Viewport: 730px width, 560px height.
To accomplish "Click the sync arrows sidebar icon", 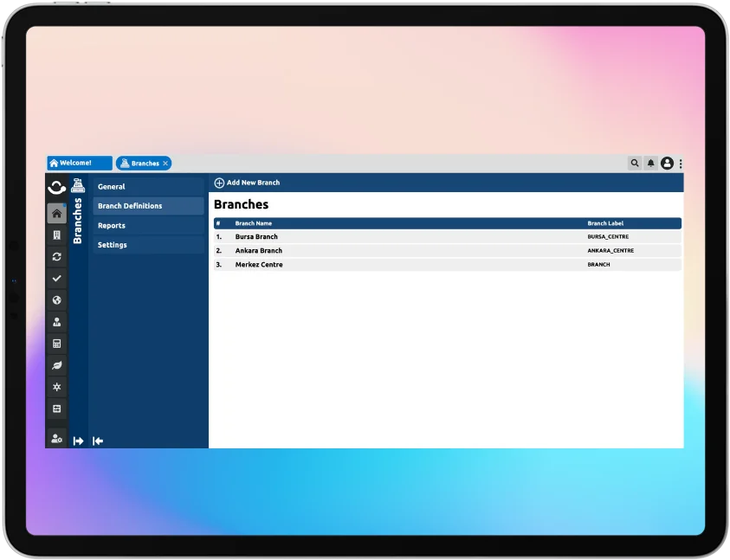I will coord(56,257).
